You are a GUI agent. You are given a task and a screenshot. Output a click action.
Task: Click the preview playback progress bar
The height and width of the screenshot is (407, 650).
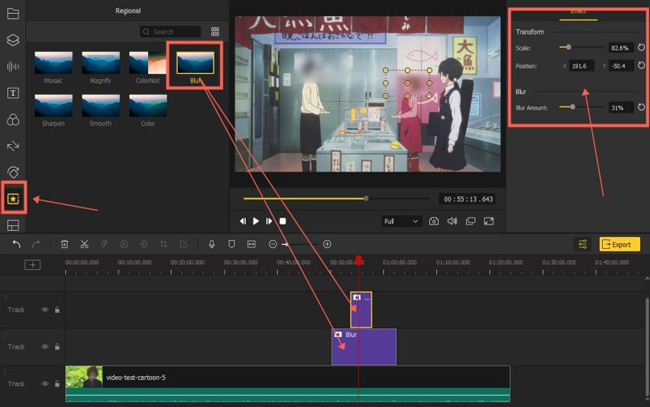click(337, 199)
